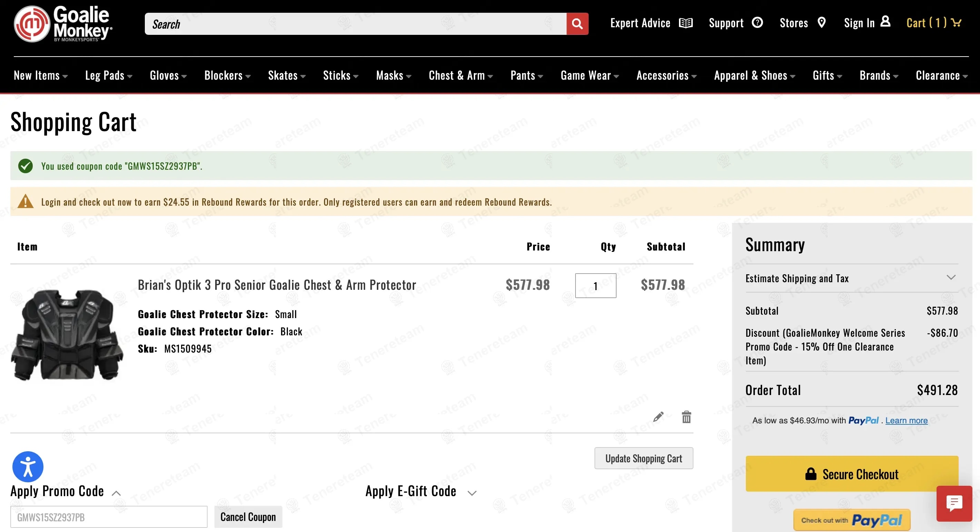
Task: Expand the Apply E-Gift Code section
Action: [421, 491]
